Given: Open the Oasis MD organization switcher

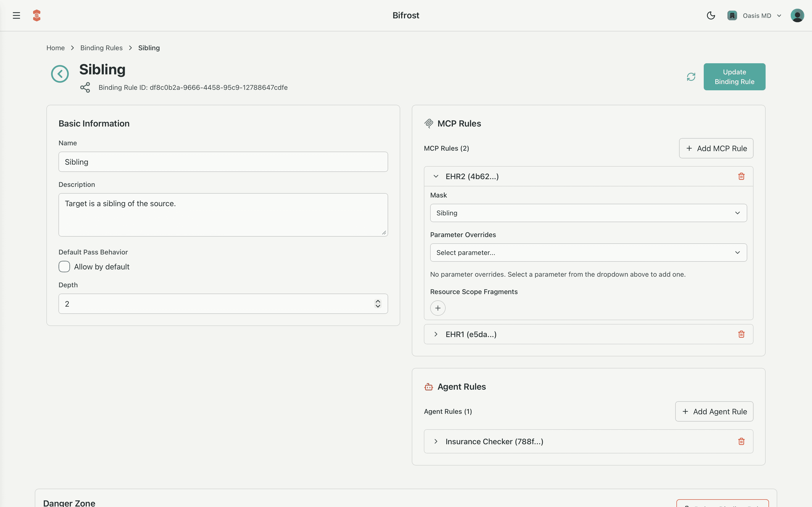Looking at the screenshot, I should coord(755,15).
